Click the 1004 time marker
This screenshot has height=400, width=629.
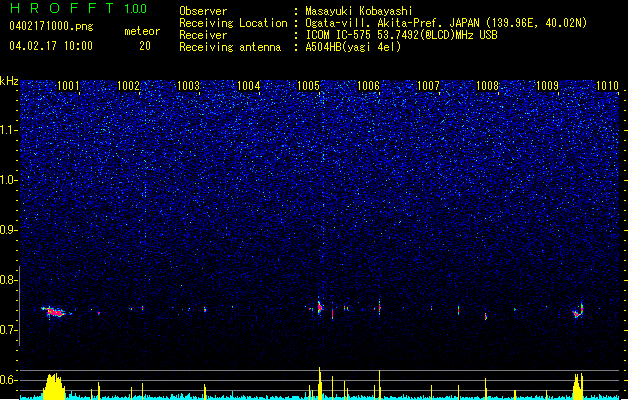point(248,86)
